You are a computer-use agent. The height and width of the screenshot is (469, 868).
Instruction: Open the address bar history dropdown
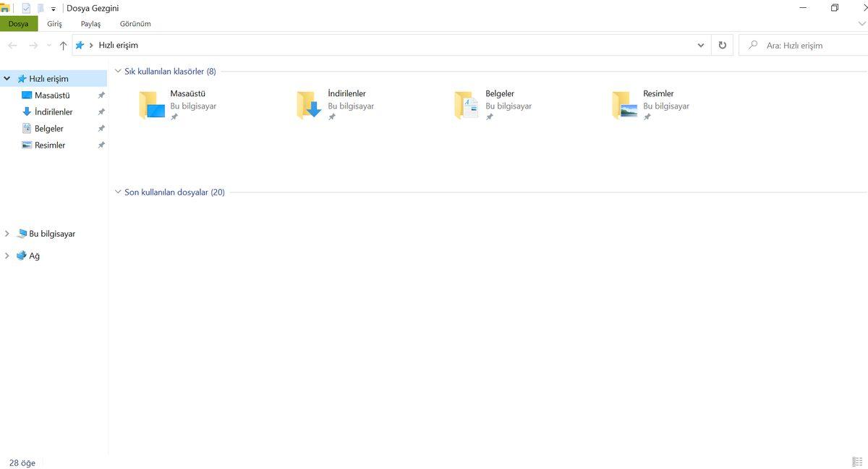[700, 45]
